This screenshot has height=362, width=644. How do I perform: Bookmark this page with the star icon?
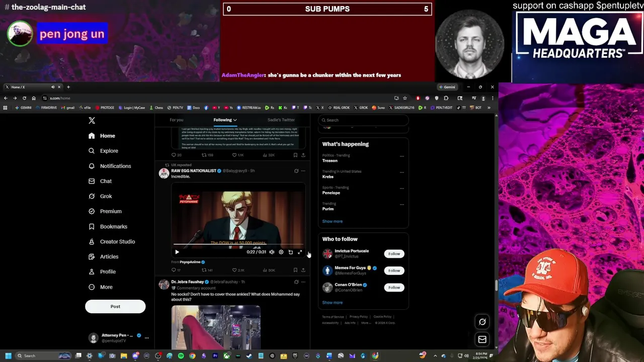(x=405, y=99)
